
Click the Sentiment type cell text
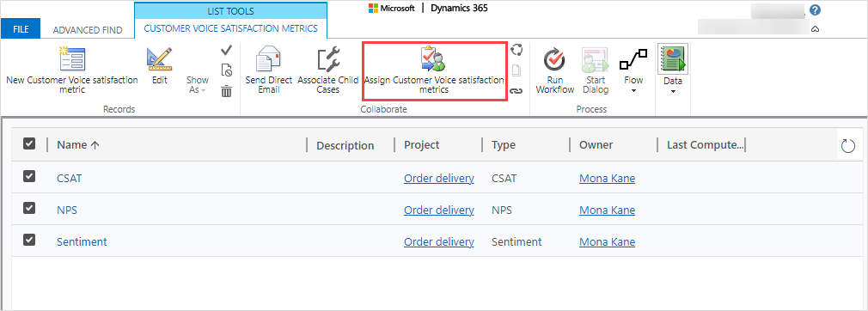[517, 241]
